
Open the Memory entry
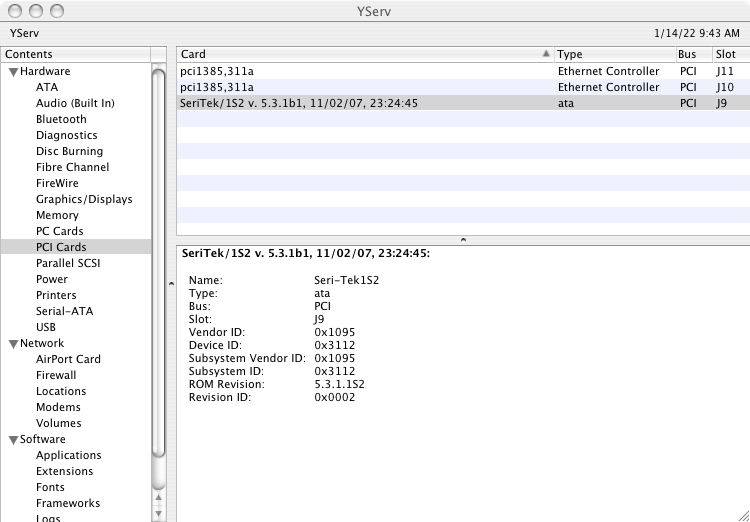click(x=57, y=215)
